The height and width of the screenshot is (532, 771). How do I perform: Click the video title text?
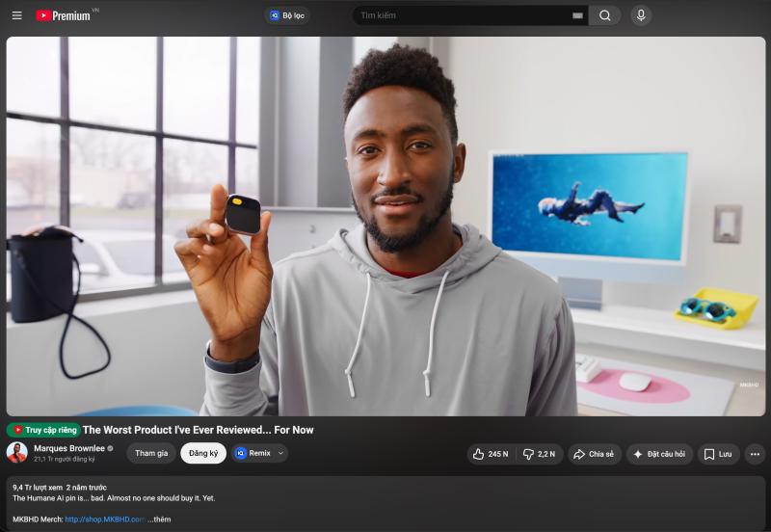click(199, 430)
